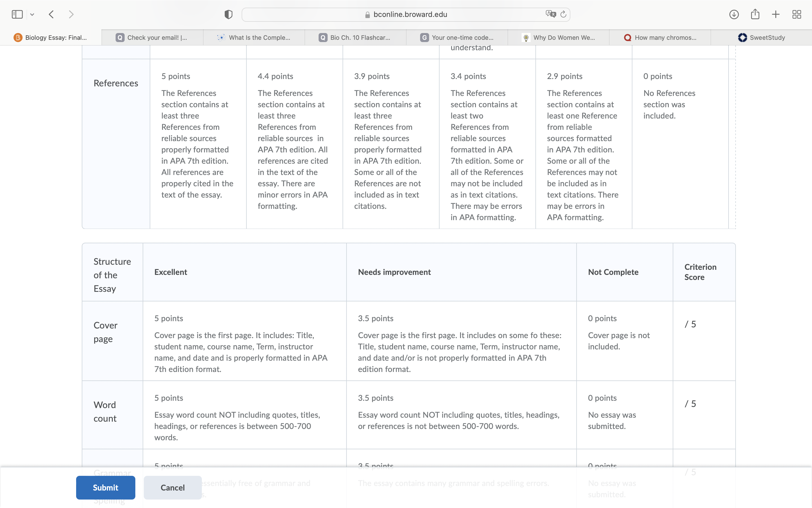
Task: Click the Criterion Score column header
Action: click(700, 272)
